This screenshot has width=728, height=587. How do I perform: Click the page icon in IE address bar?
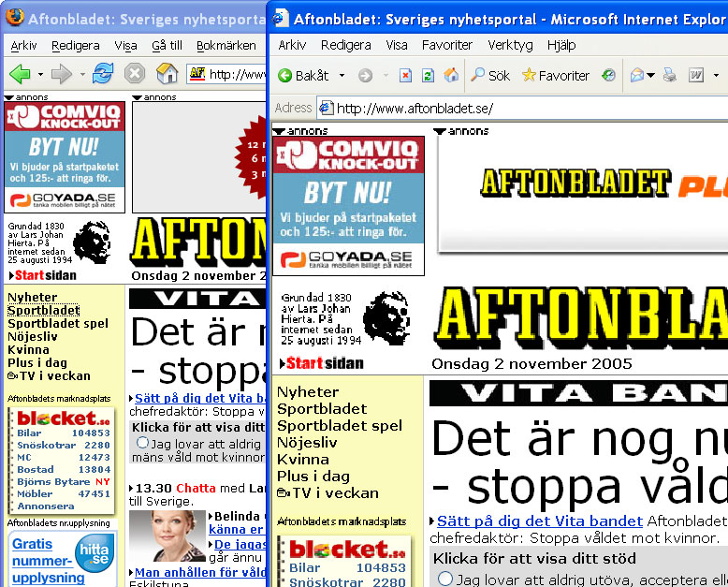coord(327,108)
